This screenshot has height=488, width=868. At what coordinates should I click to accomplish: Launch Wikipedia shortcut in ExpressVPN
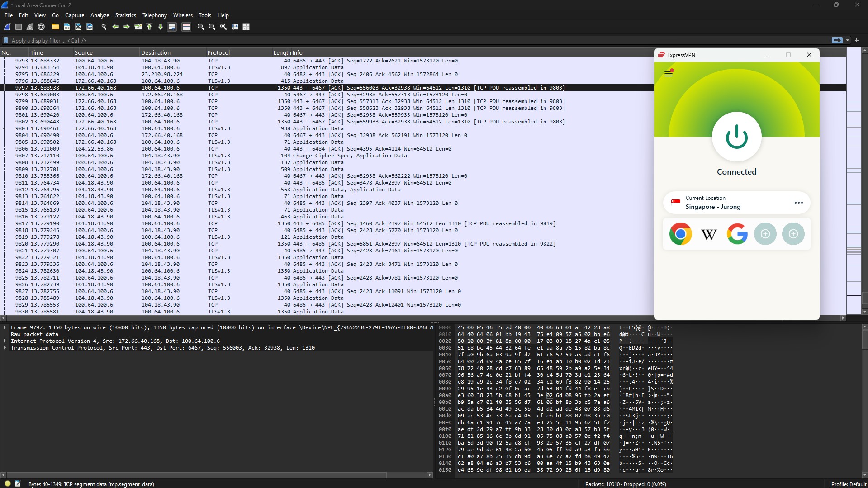click(709, 234)
